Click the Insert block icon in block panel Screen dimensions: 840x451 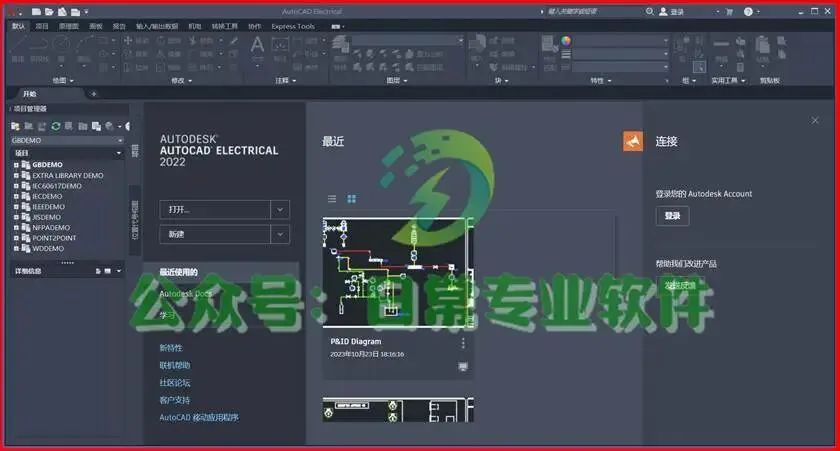(477, 45)
